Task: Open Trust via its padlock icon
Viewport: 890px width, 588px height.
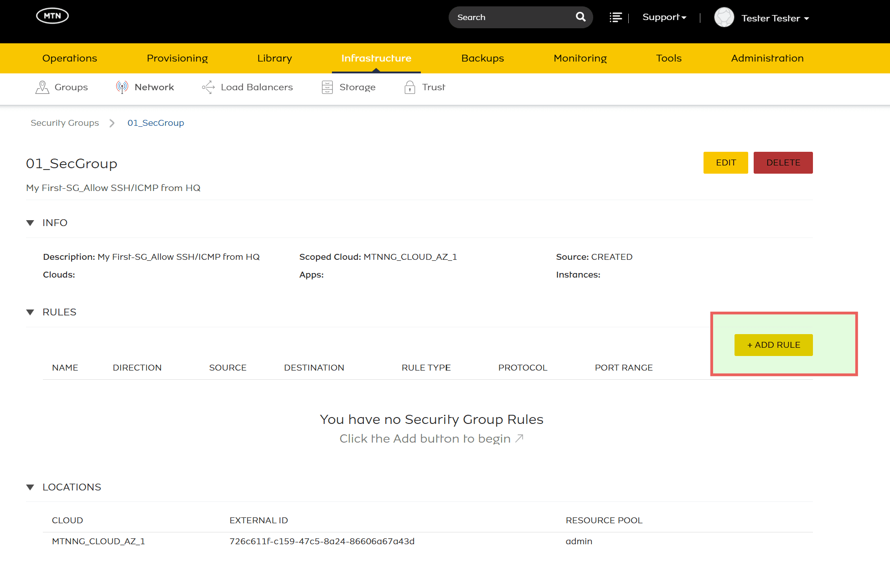Action: [x=410, y=87]
